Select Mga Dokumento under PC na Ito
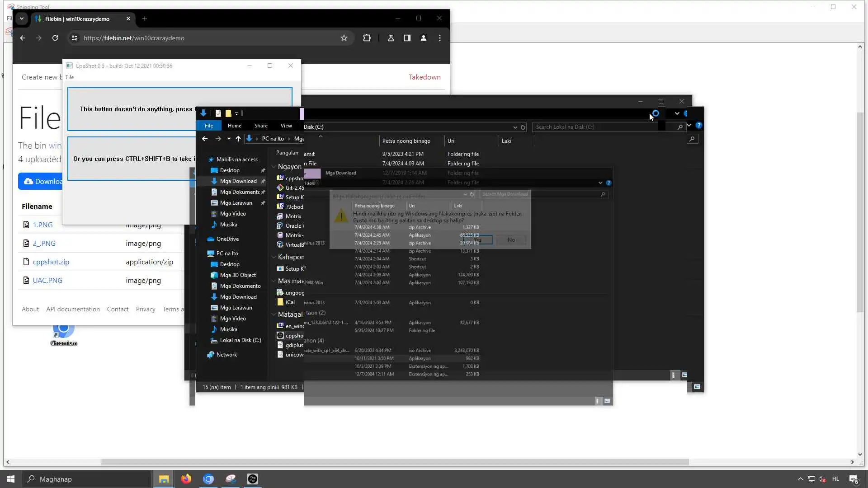 (x=240, y=286)
